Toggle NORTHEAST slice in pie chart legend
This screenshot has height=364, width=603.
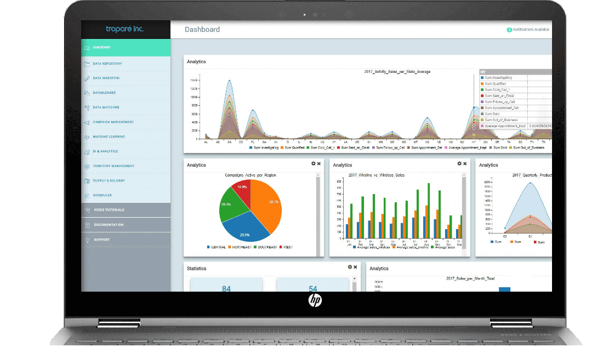point(240,247)
